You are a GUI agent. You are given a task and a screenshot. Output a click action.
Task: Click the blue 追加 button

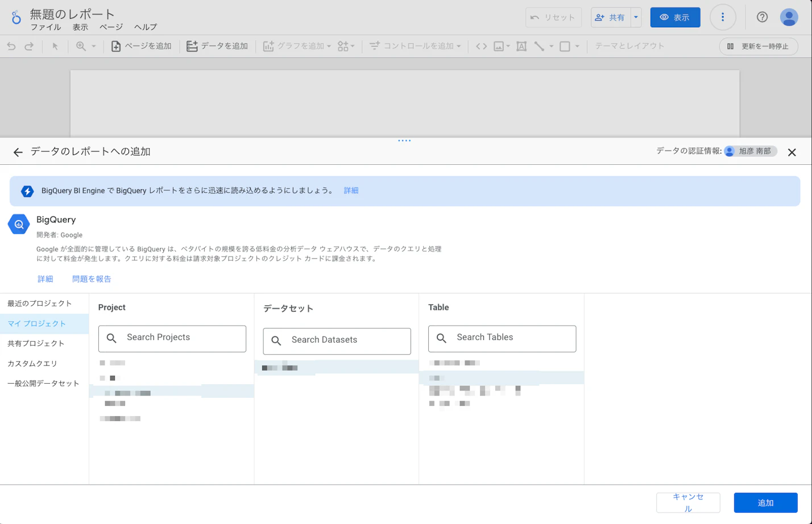click(x=765, y=503)
